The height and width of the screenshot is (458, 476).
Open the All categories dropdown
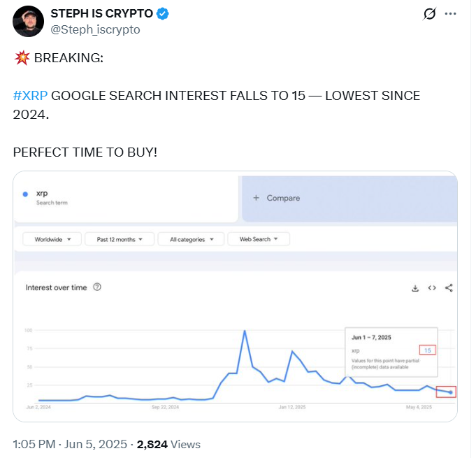point(191,239)
